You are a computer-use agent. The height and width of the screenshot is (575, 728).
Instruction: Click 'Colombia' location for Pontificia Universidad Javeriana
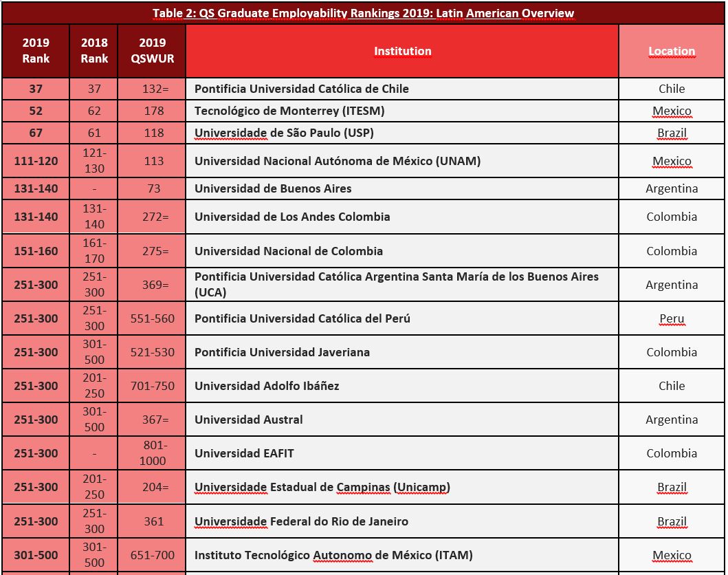(672, 352)
